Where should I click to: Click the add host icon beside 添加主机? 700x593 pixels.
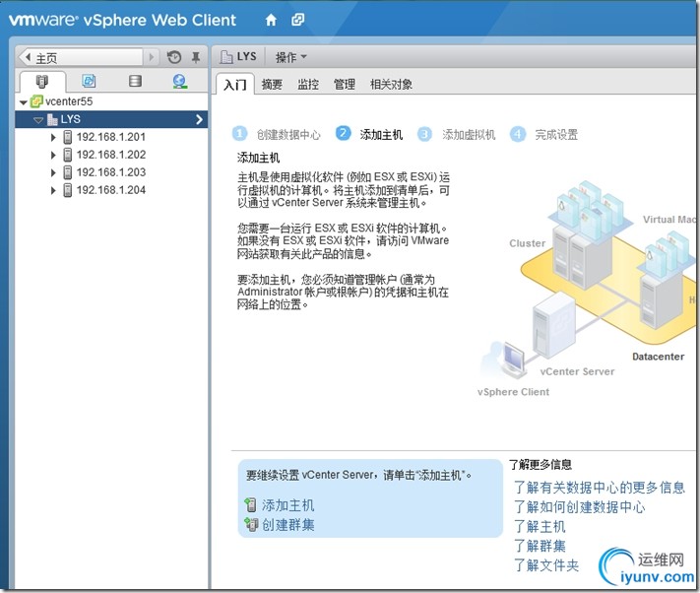click(x=251, y=505)
